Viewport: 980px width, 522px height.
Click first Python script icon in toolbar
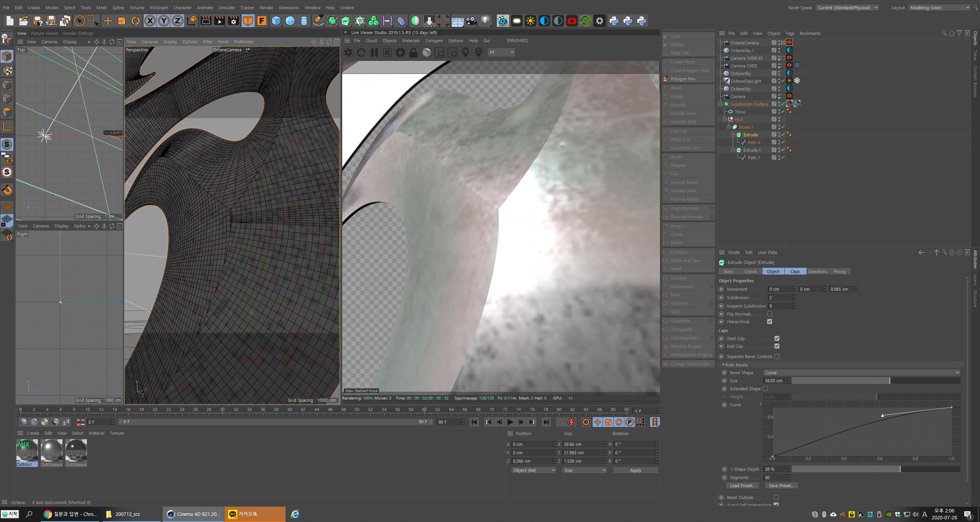click(x=614, y=21)
